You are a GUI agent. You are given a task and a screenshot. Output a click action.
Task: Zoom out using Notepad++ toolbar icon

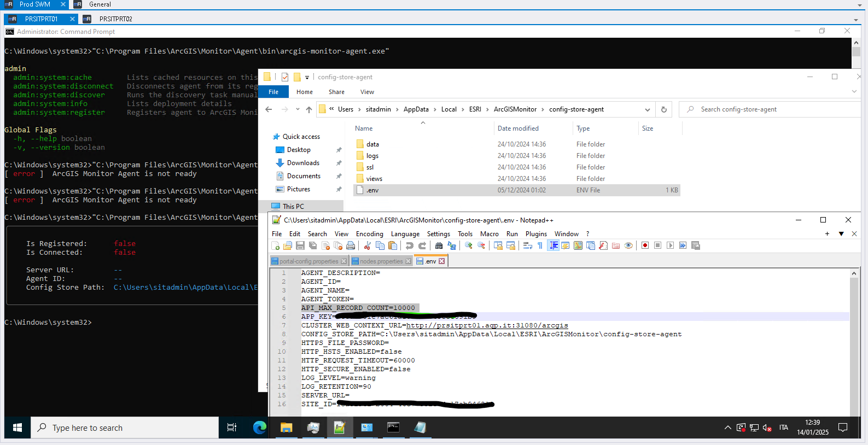481,246
